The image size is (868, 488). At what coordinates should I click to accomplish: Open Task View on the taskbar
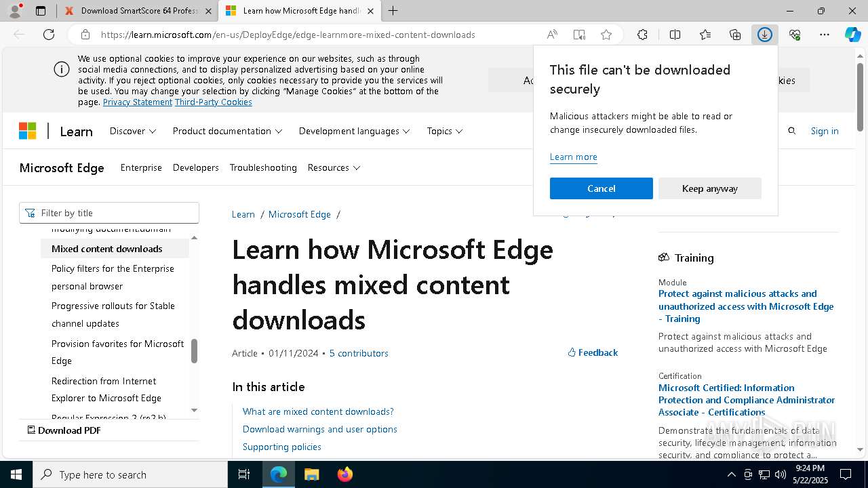point(244,474)
